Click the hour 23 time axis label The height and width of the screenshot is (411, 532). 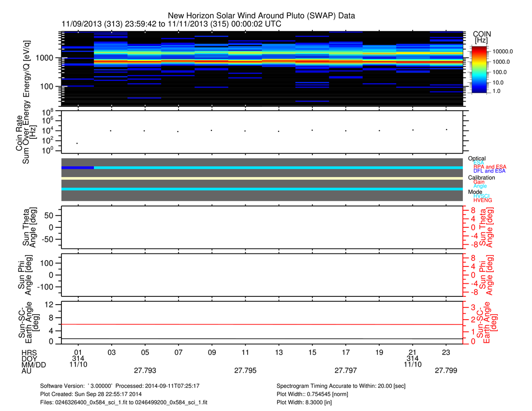pyautogui.click(x=446, y=351)
